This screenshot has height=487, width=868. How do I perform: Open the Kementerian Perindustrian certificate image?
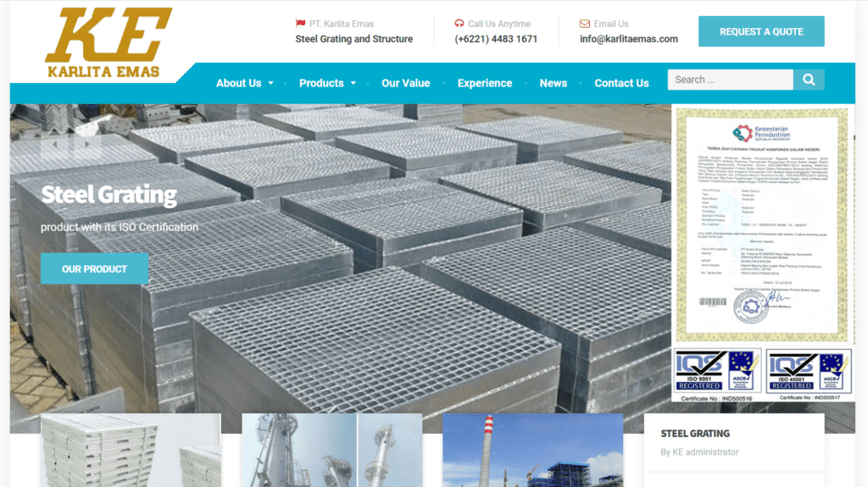click(762, 224)
